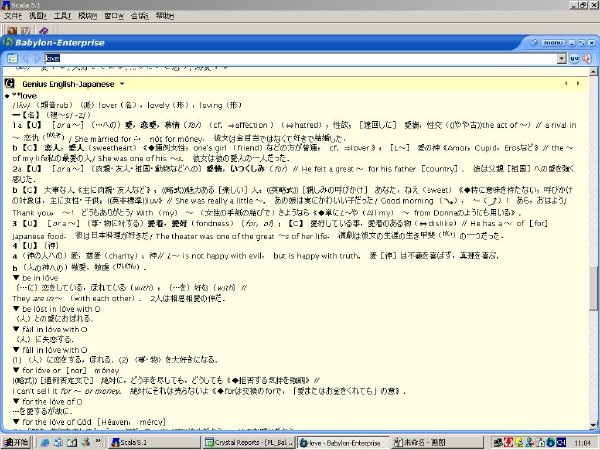Viewport: 600px width, 450px height.
Task: Open the 视图 menu in Scala
Action: click(38, 16)
